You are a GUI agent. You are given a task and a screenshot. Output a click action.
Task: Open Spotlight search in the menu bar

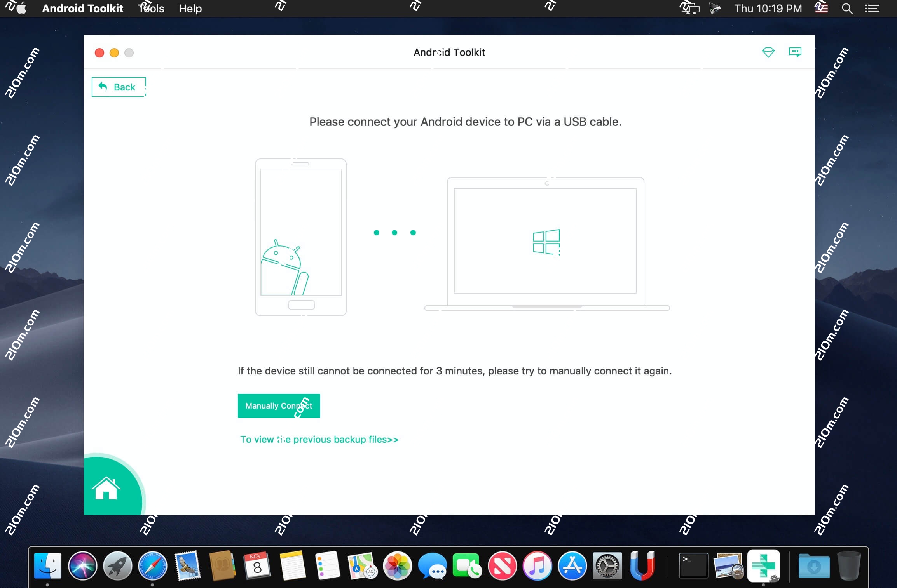(x=847, y=8)
